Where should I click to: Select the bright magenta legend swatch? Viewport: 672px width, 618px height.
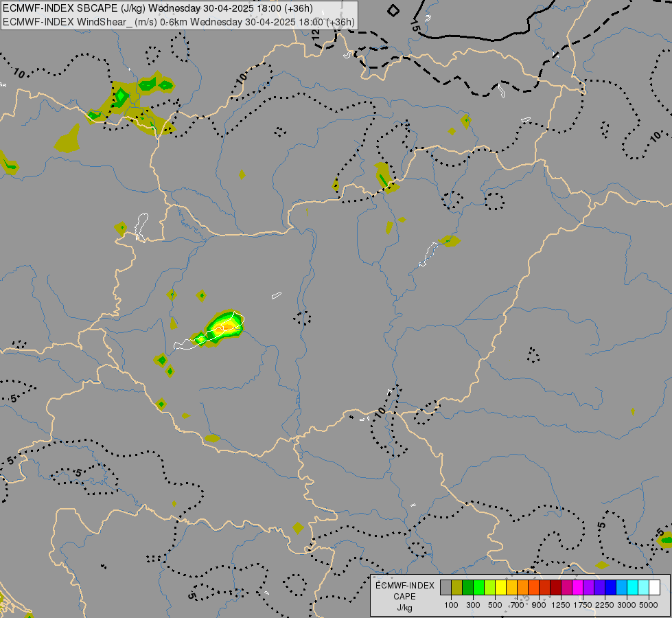pos(577,588)
